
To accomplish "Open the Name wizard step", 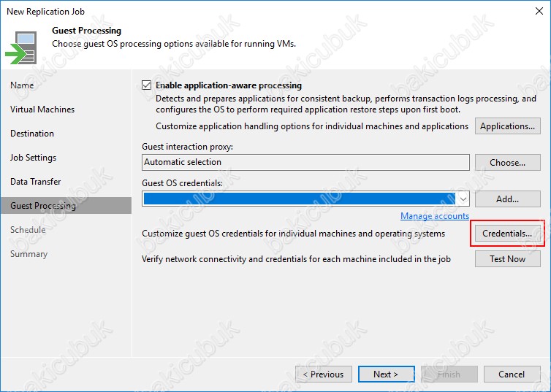I will click(22, 85).
